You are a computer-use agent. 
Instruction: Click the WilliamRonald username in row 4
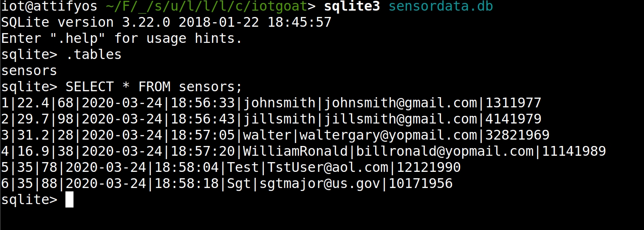pos(295,151)
